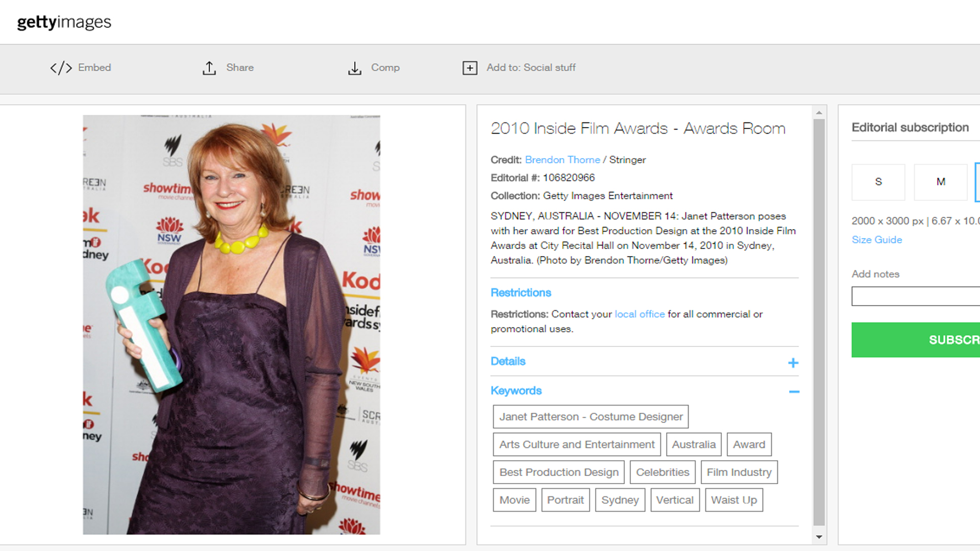Screen dimensions: 980x551
Task: Click the Share upload icon
Action: tap(209, 68)
